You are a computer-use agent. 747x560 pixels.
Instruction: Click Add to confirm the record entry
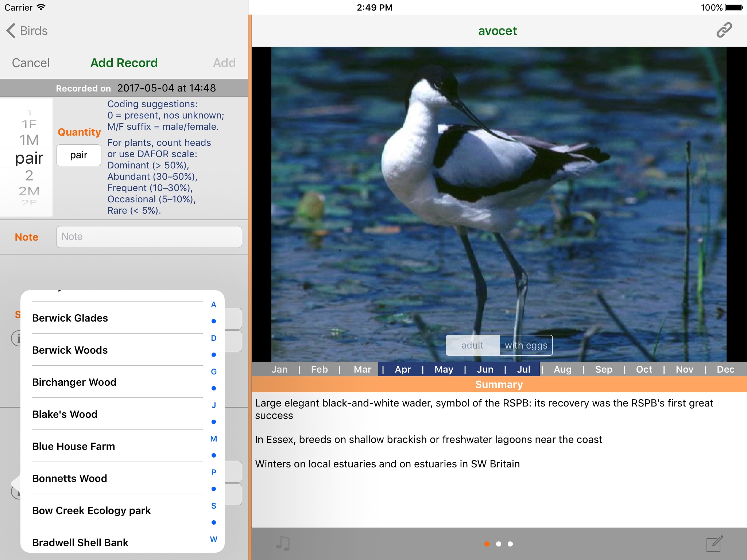(x=225, y=62)
